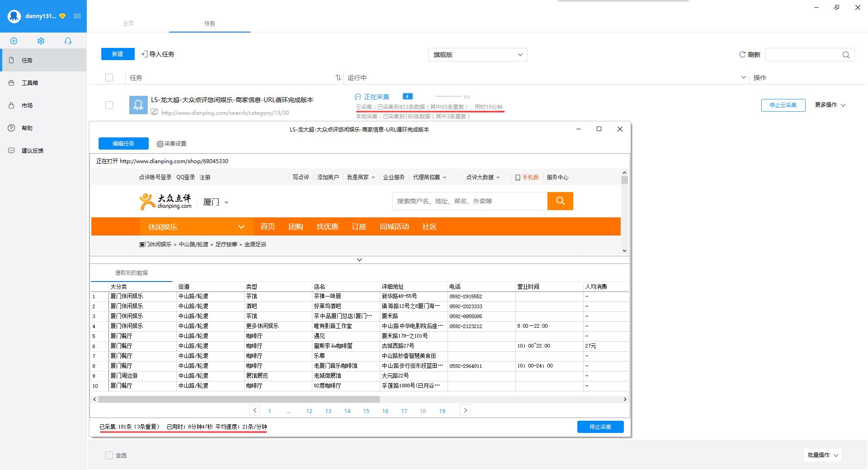Image resolution: width=868 pixels, height=470 pixels.
Task: Click the headset customer service icon
Action: tap(68, 41)
